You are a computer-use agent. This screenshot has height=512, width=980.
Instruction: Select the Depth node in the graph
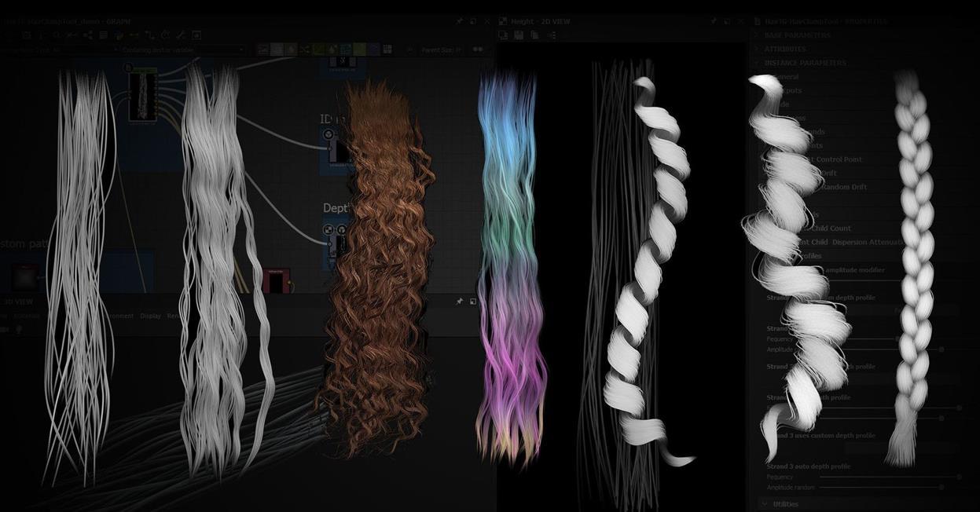(x=336, y=236)
